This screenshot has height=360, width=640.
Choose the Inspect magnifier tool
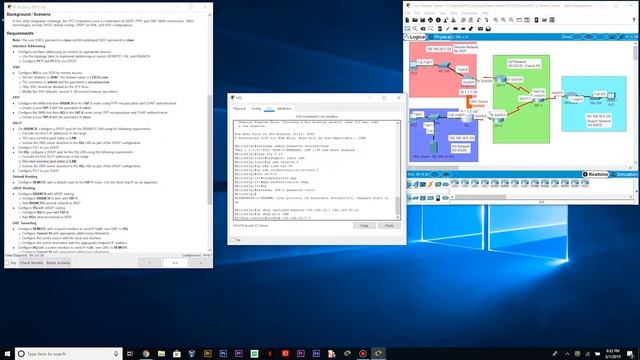[x=415, y=29]
